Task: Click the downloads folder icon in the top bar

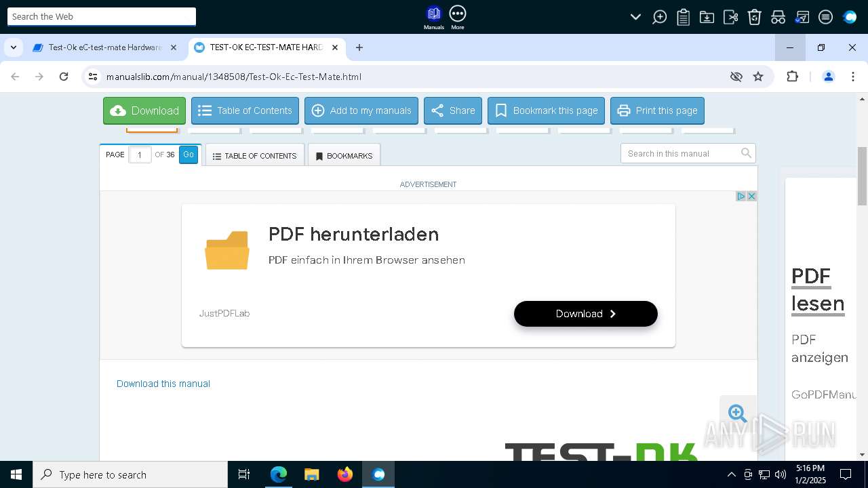Action: tap(707, 17)
